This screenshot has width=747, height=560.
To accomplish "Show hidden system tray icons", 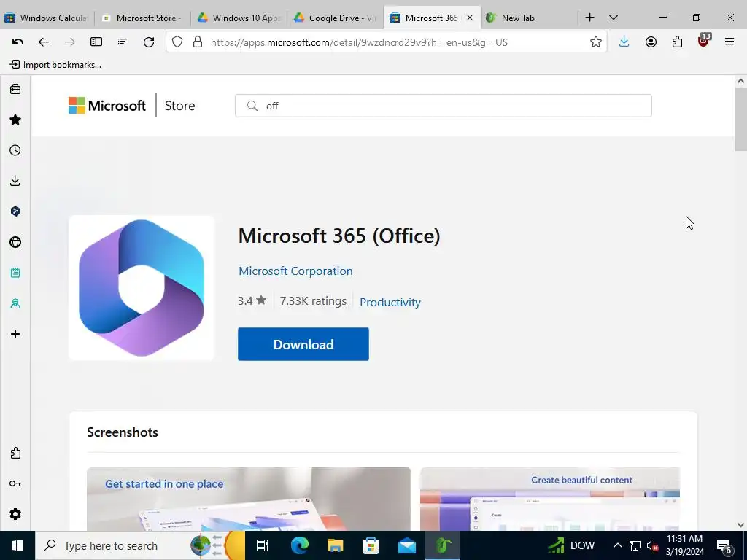I will pyautogui.click(x=617, y=545).
